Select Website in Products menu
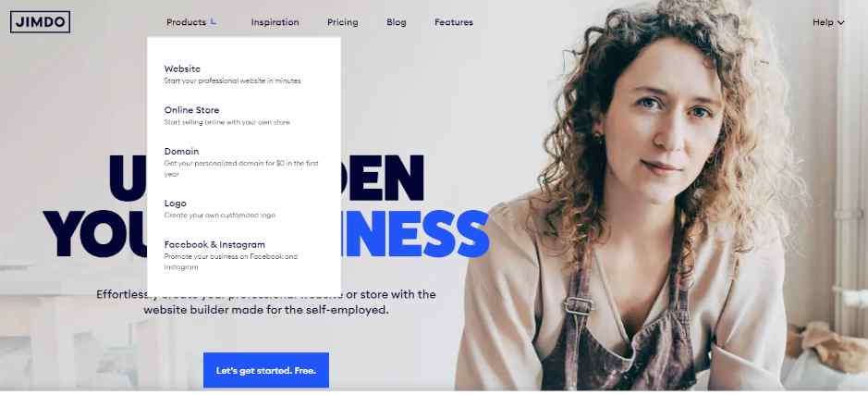The height and width of the screenshot is (395, 868). click(182, 68)
